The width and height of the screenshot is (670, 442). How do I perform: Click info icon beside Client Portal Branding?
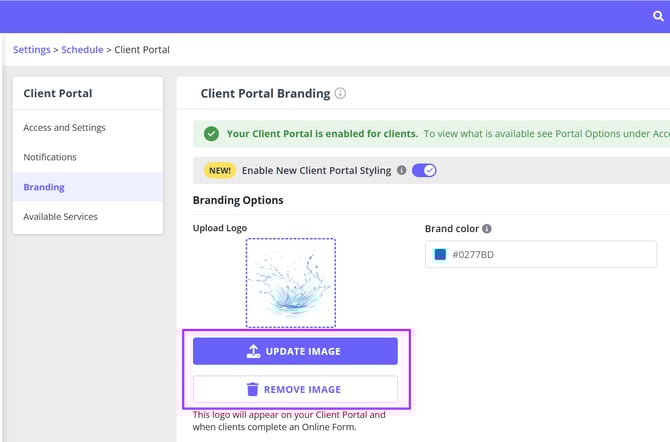click(x=341, y=94)
